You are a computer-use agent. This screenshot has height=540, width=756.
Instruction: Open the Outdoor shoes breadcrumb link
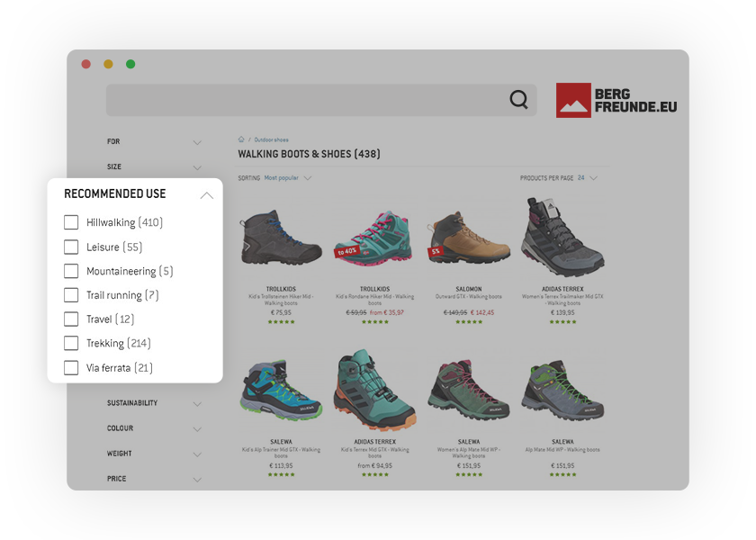(x=271, y=139)
